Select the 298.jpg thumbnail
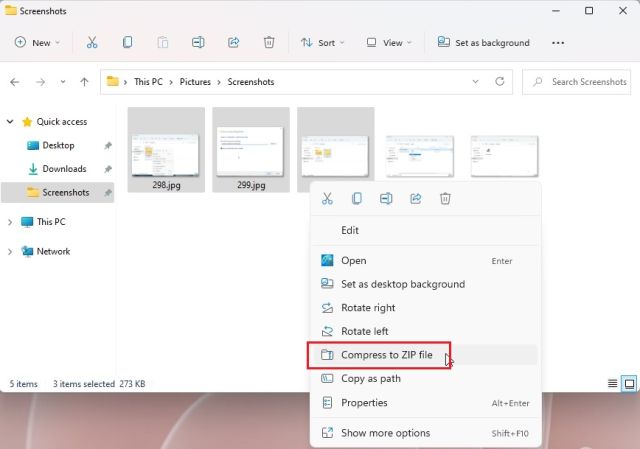 [x=166, y=148]
